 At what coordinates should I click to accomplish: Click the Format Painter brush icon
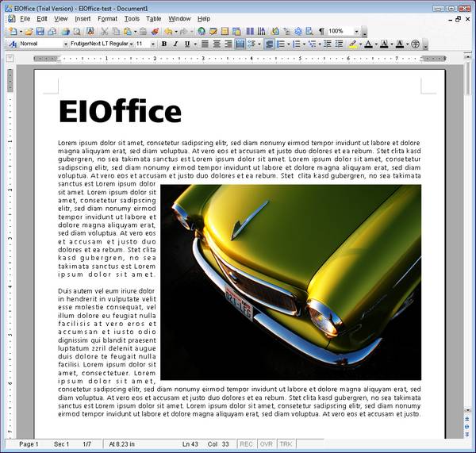pyautogui.click(x=155, y=31)
